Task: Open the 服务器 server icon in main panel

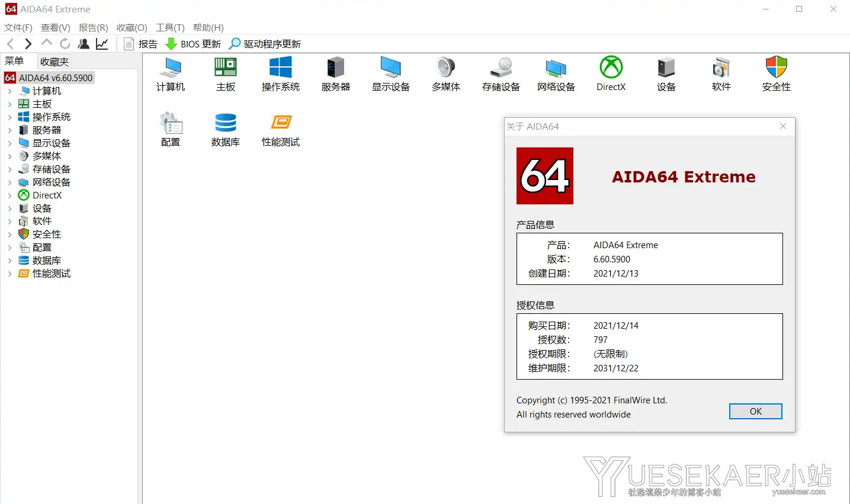Action: pos(336,74)
